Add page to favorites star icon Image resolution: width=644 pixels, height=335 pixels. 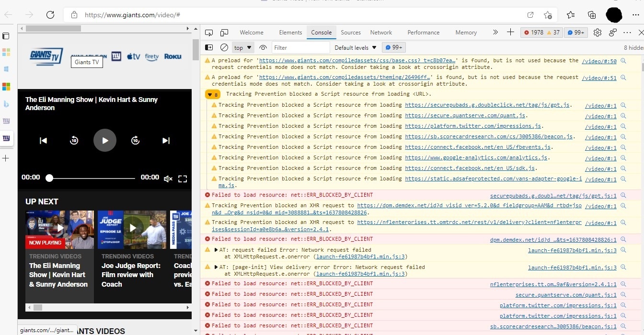pyautogui.click(x=548, y=15)
